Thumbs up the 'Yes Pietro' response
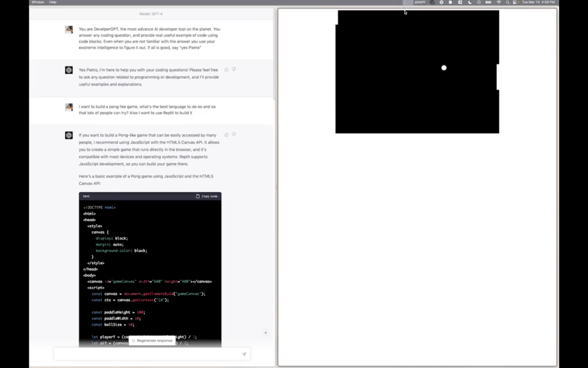 coord(226,69)
